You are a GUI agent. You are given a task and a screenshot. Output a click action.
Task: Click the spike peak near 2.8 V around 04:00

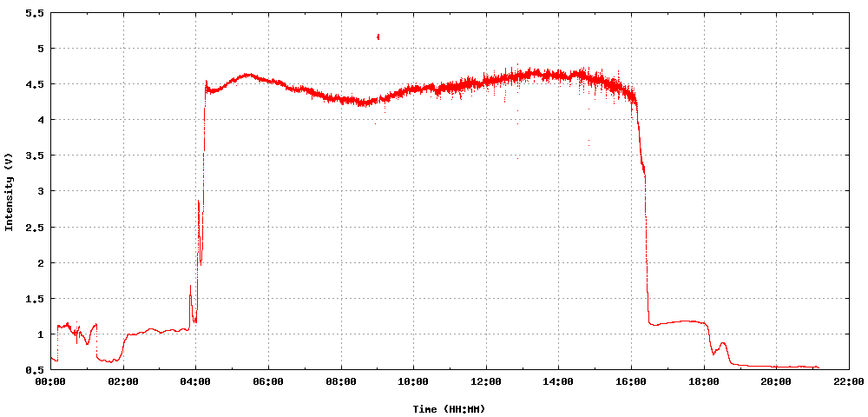pyautogui.click(x=198, y=201)
